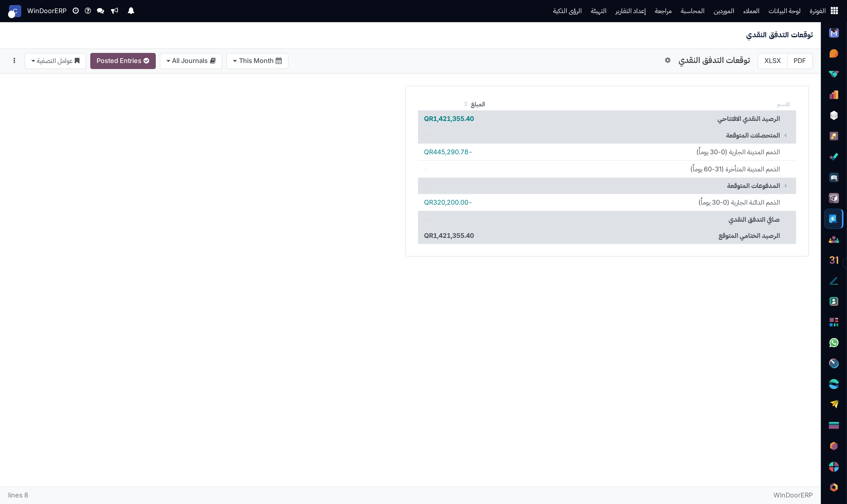
Task: Open the التهيئة menu
Action: coord(598,11)
